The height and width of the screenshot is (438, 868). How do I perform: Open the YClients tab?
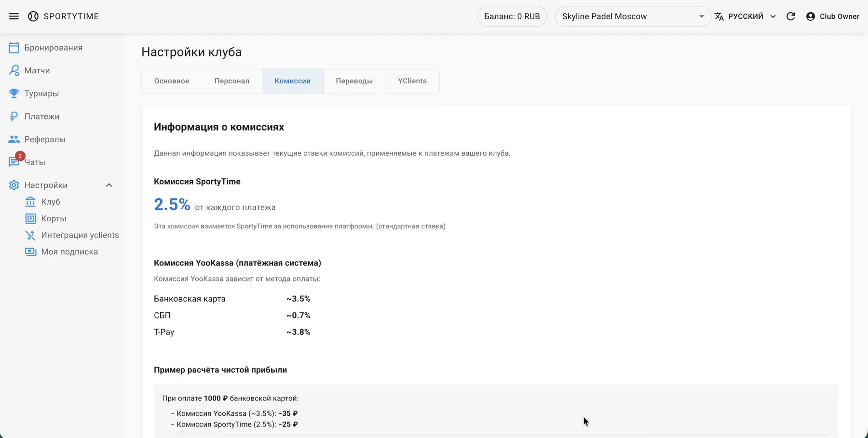(412, 81)
